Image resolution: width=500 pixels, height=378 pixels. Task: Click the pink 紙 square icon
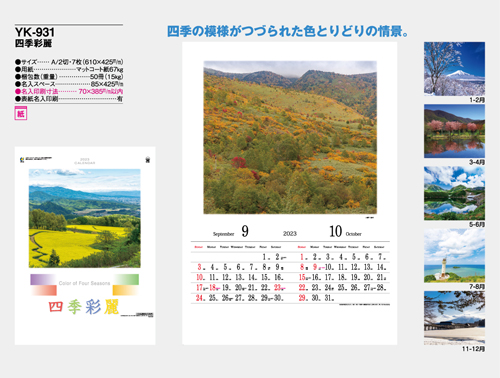click(x=21, y=114)
